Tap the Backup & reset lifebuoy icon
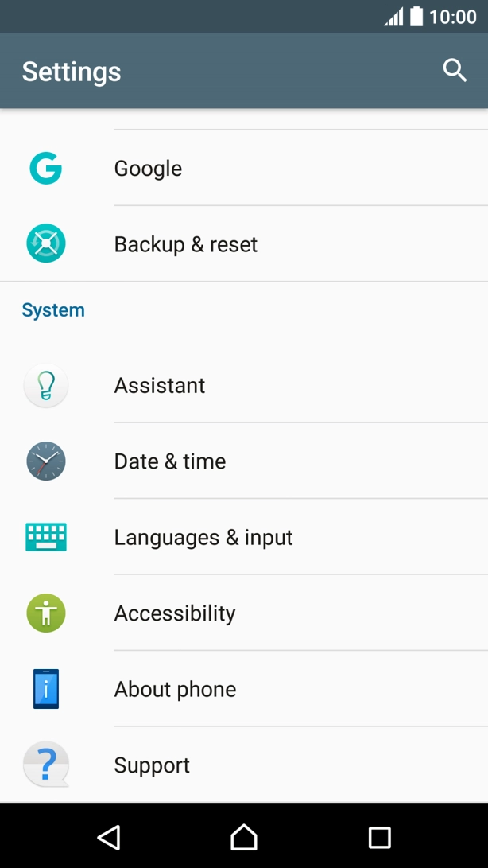The image size is (488, 868). [46, 244]
